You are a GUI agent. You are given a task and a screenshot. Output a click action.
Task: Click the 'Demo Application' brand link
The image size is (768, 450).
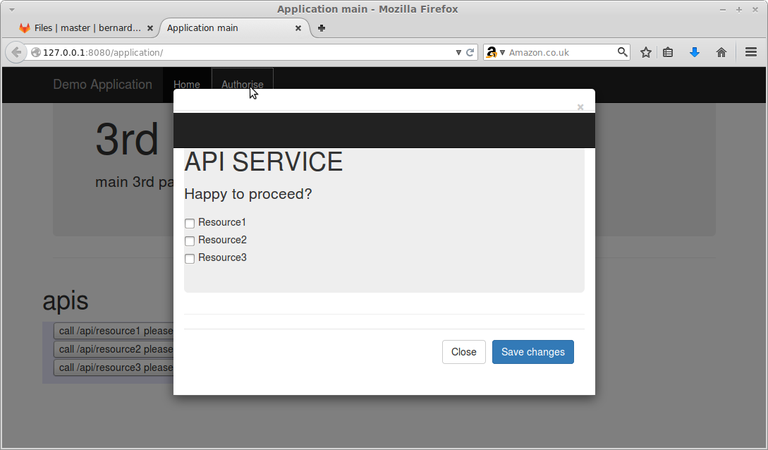coord(102,84)
